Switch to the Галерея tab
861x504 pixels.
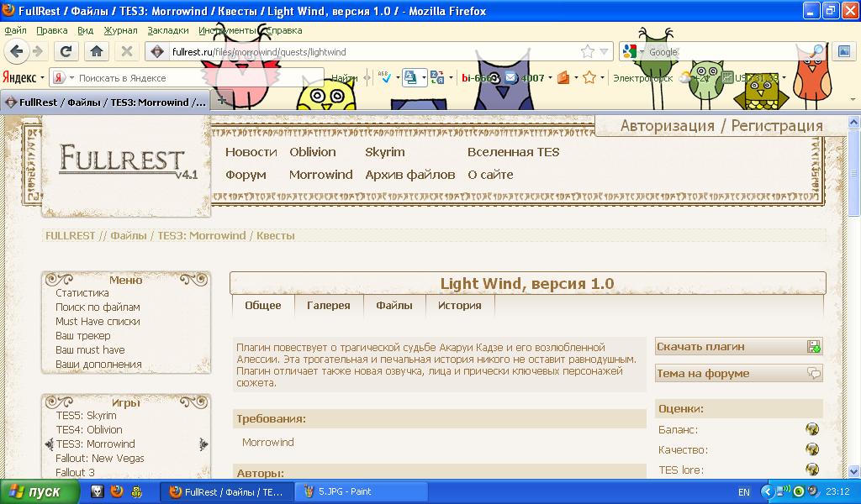[328, 305]
